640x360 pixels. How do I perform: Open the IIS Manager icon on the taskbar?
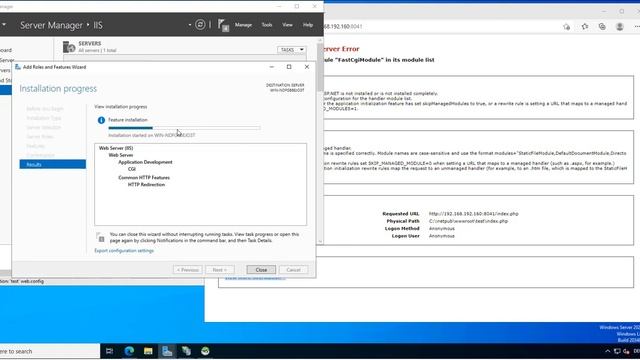click(186, 351)
